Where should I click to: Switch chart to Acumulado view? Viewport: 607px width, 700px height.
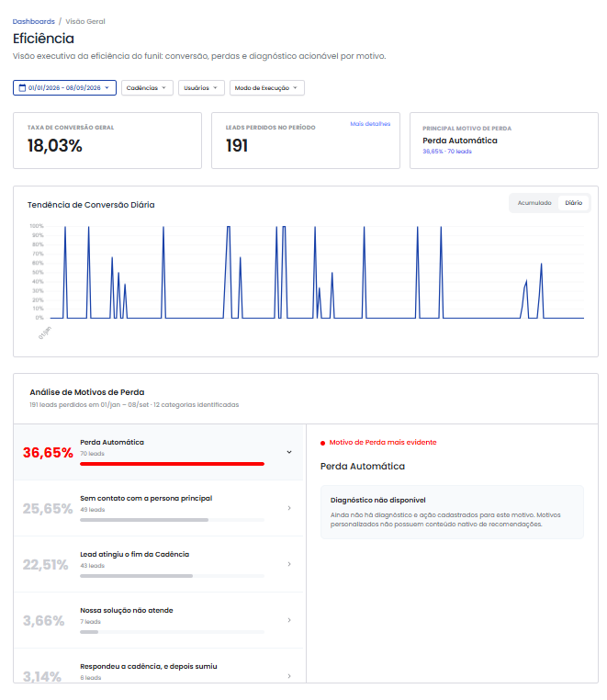click(534, 203)
